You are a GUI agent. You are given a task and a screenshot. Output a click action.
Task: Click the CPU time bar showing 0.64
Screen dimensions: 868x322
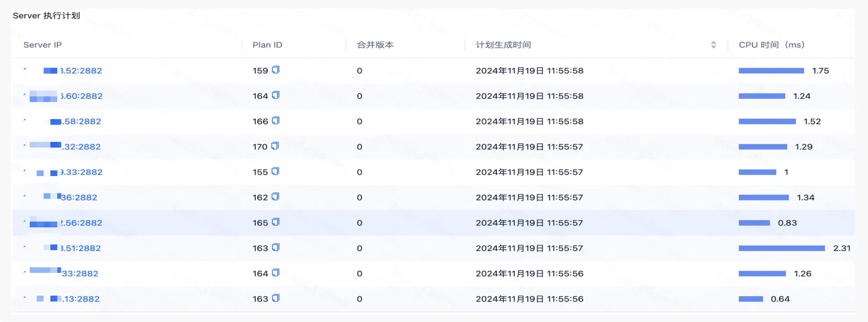pos(750,299)
